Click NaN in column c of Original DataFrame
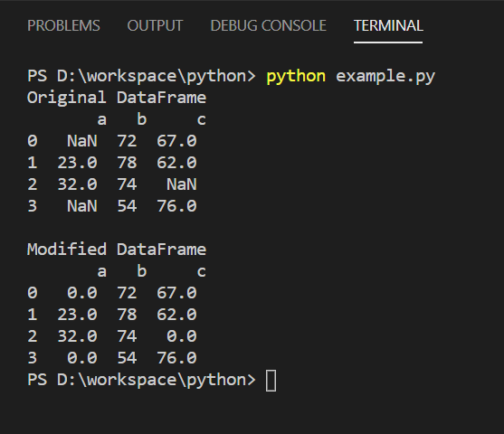Image resolution: width=504 pixels, height=434 pixels. 182,184
